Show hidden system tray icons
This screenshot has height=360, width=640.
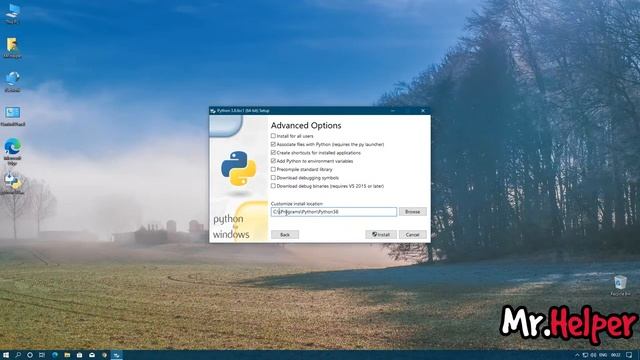(x=577, y=355)
